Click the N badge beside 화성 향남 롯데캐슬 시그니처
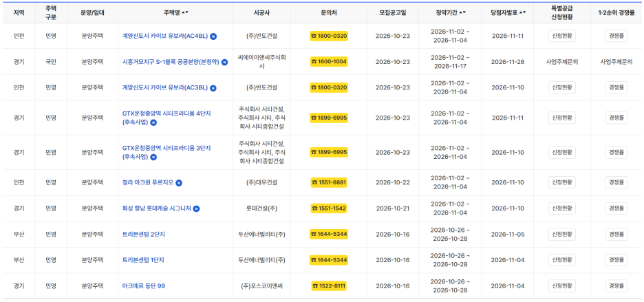This screenshot has width=644, height=302. pos(196,208)
